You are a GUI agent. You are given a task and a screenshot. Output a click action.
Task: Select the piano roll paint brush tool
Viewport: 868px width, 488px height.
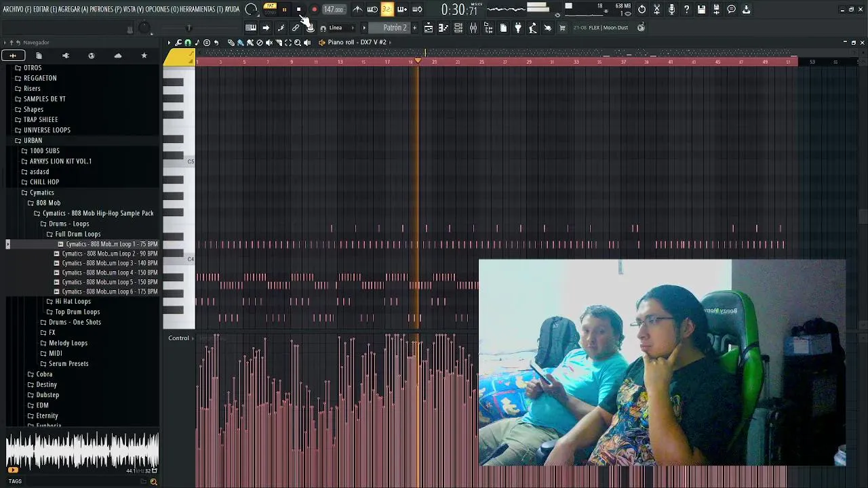click(x=240, y=42)
